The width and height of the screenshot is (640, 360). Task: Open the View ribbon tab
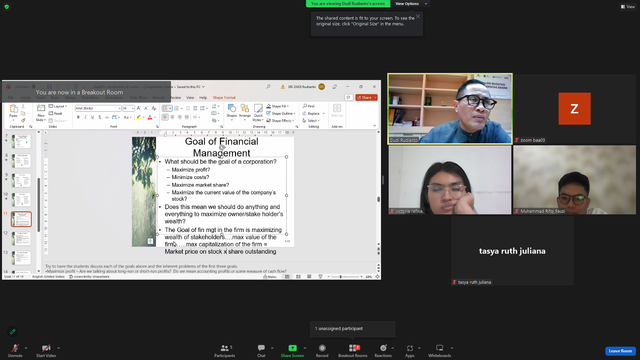(190, 98)
